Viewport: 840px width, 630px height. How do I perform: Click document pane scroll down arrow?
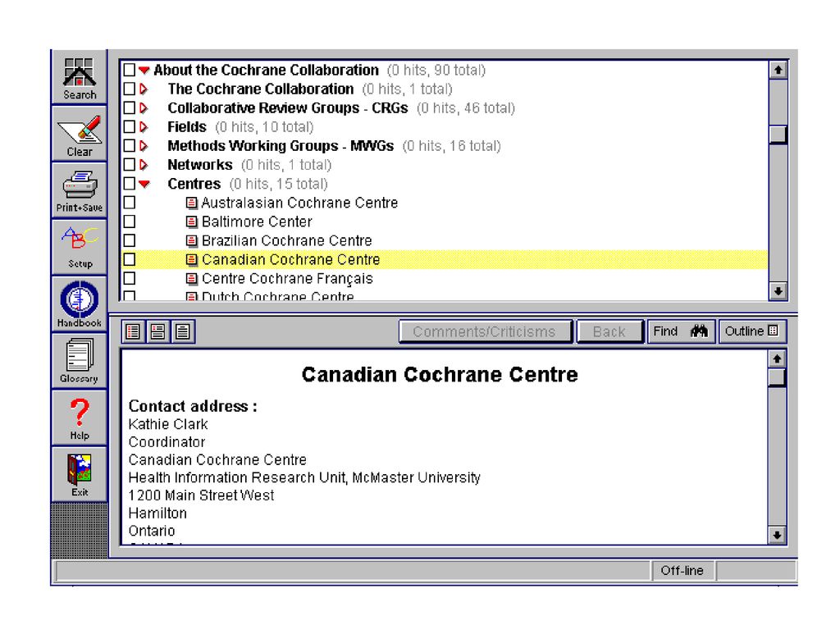click(777, 535)
